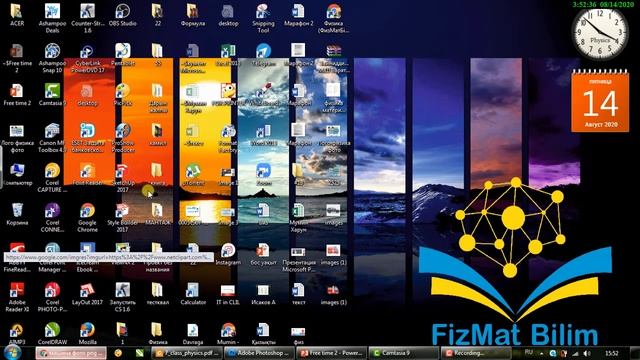Click the orange calendar gadget
Viewport: 640px width, 360px height.
(600, 100)
